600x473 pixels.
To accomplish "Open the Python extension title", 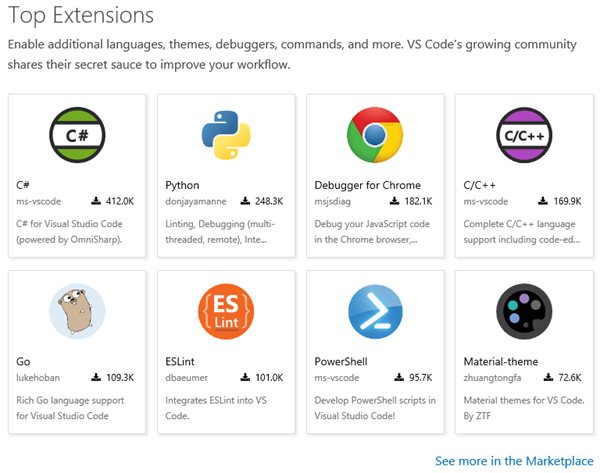I will [182, 185].
